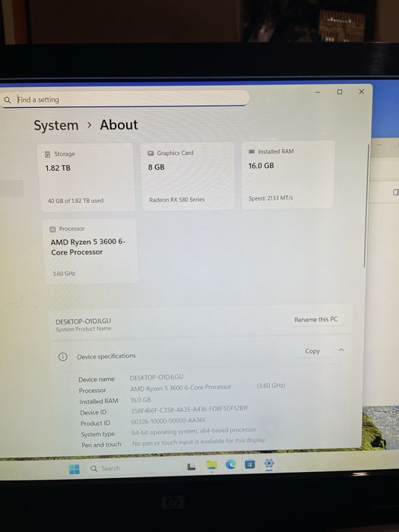Image resolution: width=399 pixels, height=532 pixels.
Task: Click the Graphics Card icon
Action: 150,154
